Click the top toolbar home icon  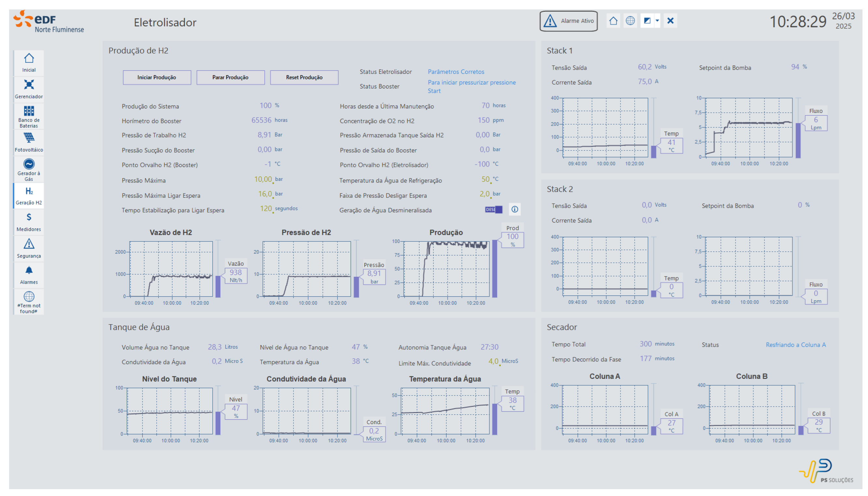[x=613, y=21]
